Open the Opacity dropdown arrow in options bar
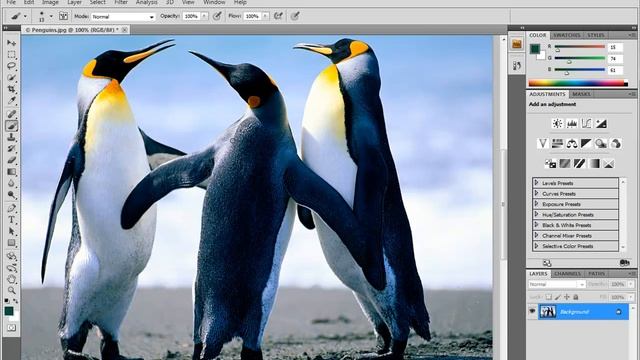640x360 pixels. point(204,16)
